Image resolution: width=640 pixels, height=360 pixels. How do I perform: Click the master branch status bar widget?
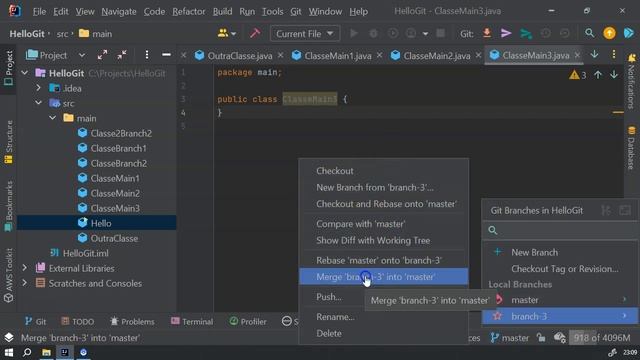(509, 338)
